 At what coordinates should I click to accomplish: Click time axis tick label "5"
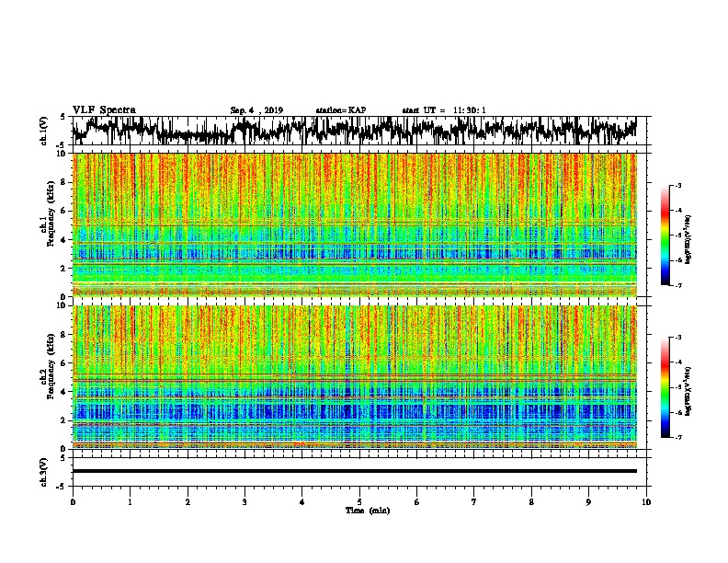[359, 502]
